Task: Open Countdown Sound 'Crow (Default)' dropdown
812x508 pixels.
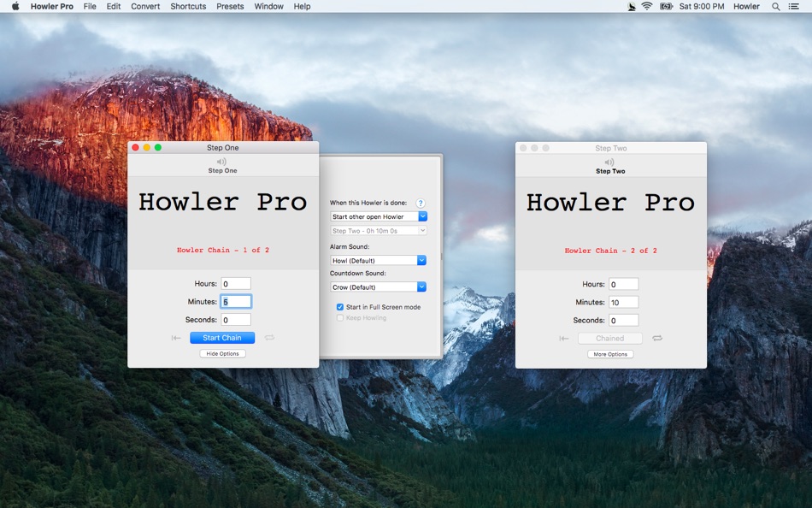Action: point(378,286)
